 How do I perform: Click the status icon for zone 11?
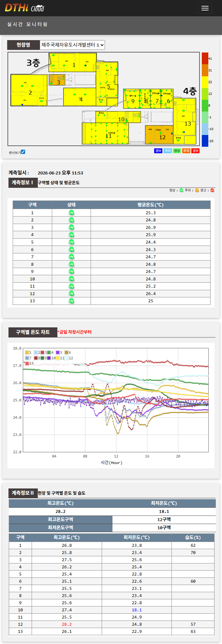click(x=71, y=286)
